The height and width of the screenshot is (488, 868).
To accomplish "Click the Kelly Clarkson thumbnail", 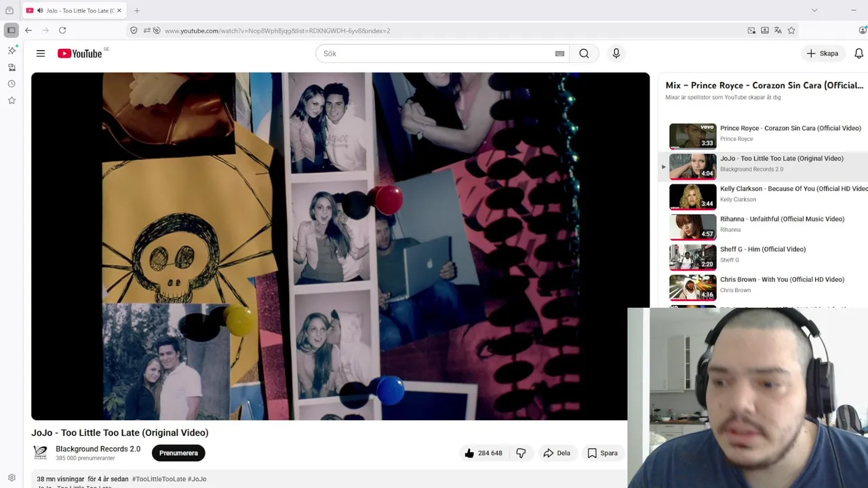I will click(692, 196).
